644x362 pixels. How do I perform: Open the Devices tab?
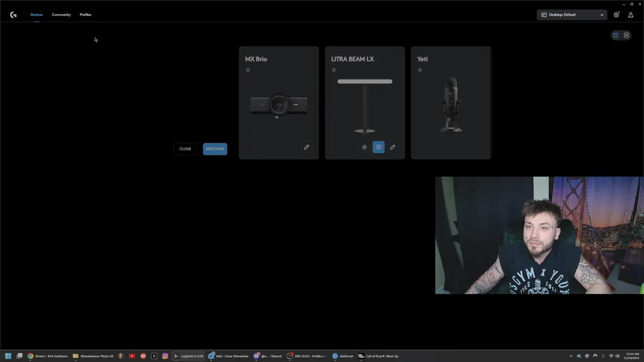point(36,15)
